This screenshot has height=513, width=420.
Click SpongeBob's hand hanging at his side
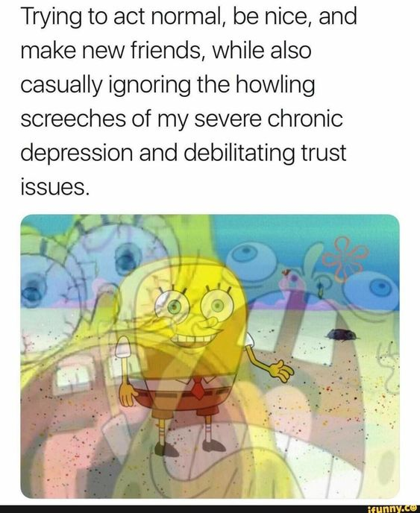click(126, 394)
